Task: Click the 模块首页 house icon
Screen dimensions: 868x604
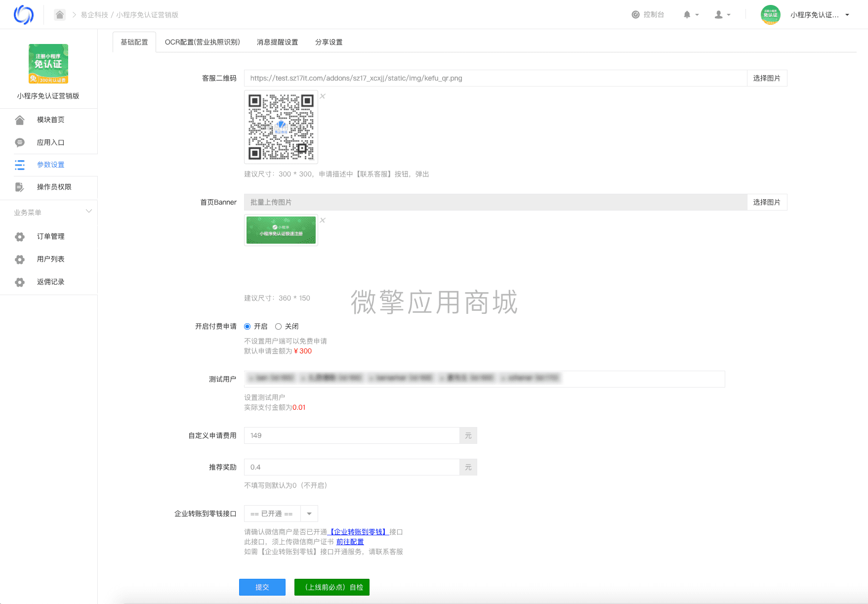Action: point(20,120)
